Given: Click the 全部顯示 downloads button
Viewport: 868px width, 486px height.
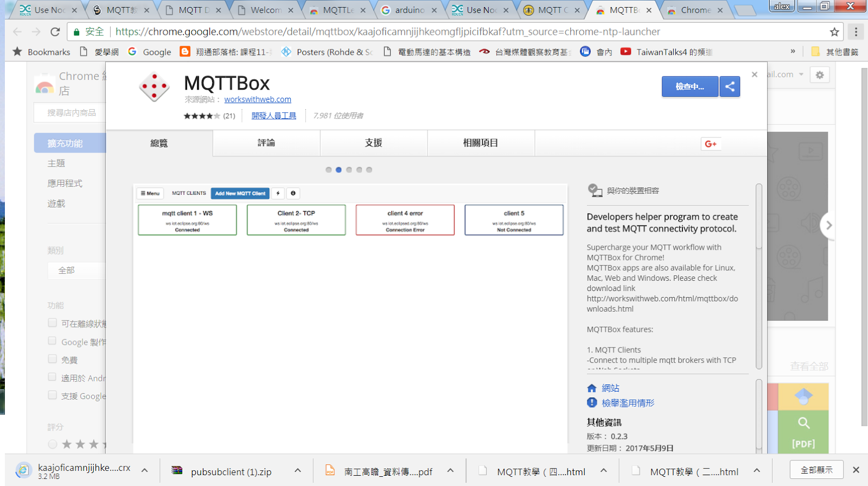Looking at the screenshot, I should click(x=816, y=470).
